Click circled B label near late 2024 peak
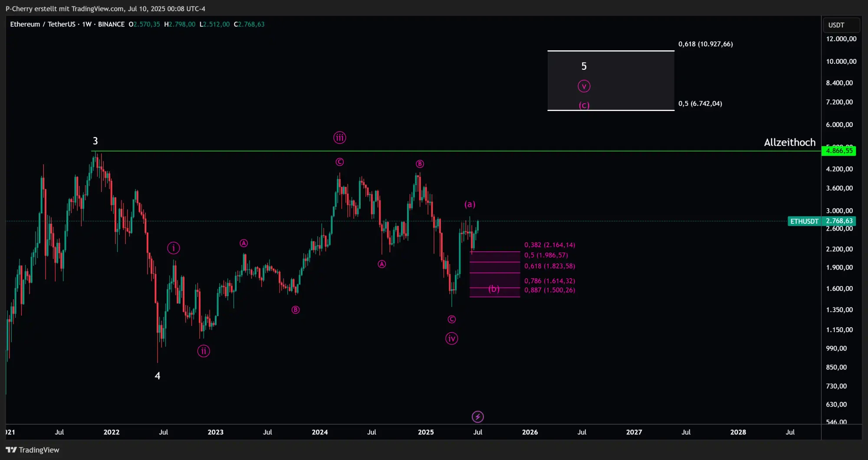Screen dimensions: 868x460 [x=420, y=164]
